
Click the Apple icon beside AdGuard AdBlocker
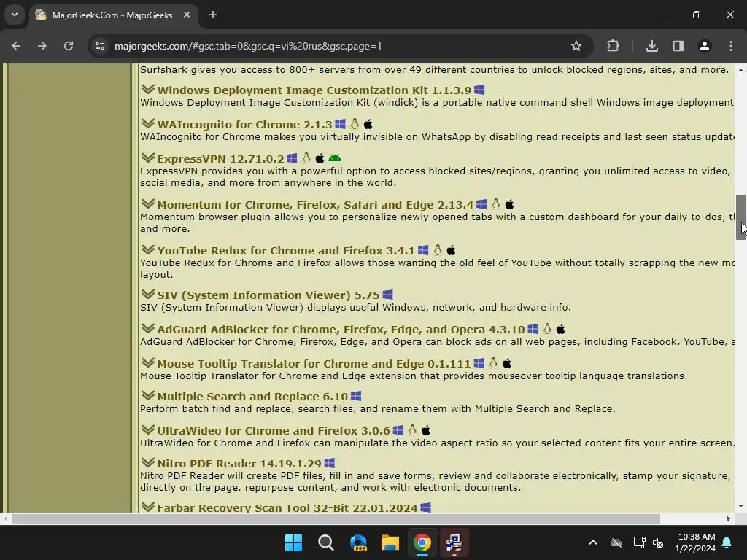click(x=561, y=329)
